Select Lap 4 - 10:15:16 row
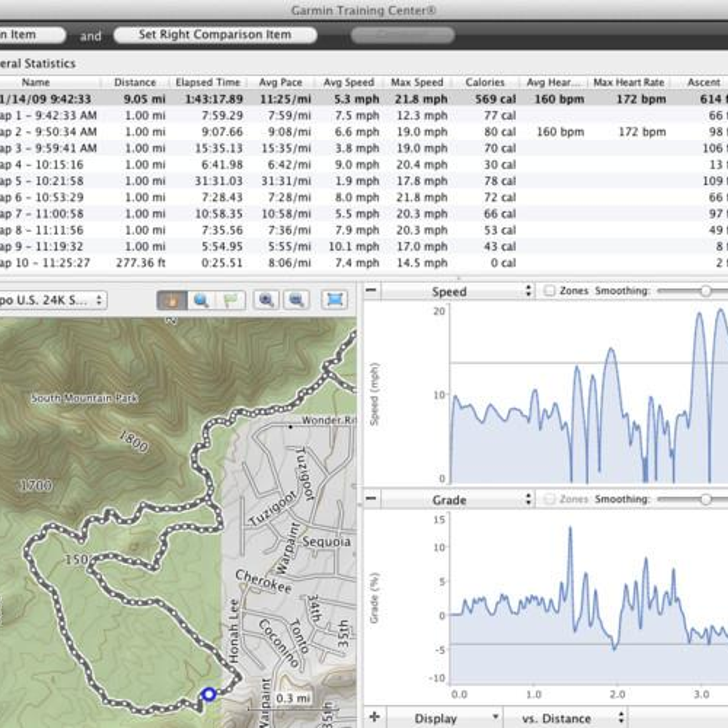Screen dimensions: 728x728 tap(364, 164)
